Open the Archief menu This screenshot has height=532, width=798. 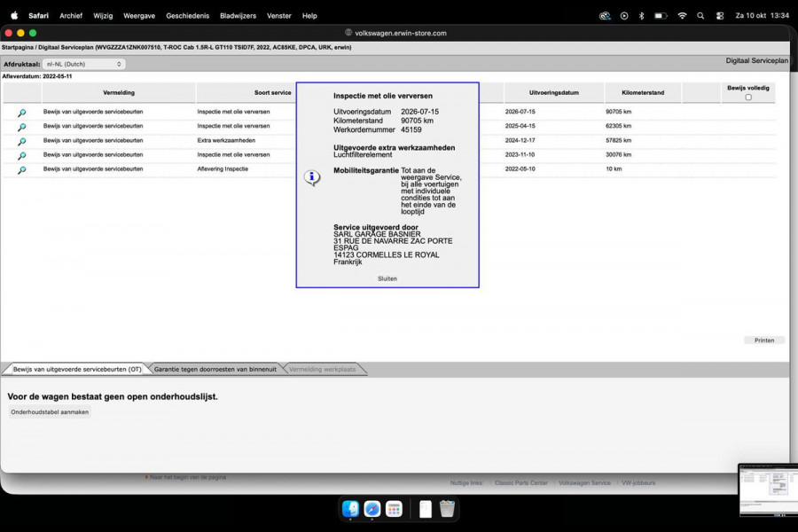click(x=71, y=16)
